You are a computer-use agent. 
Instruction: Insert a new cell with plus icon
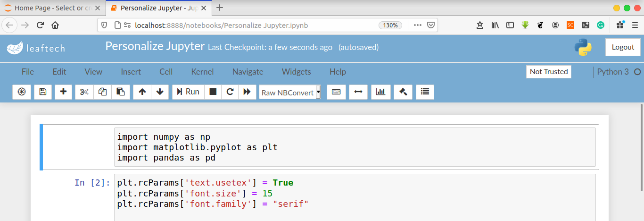[64, 92]
